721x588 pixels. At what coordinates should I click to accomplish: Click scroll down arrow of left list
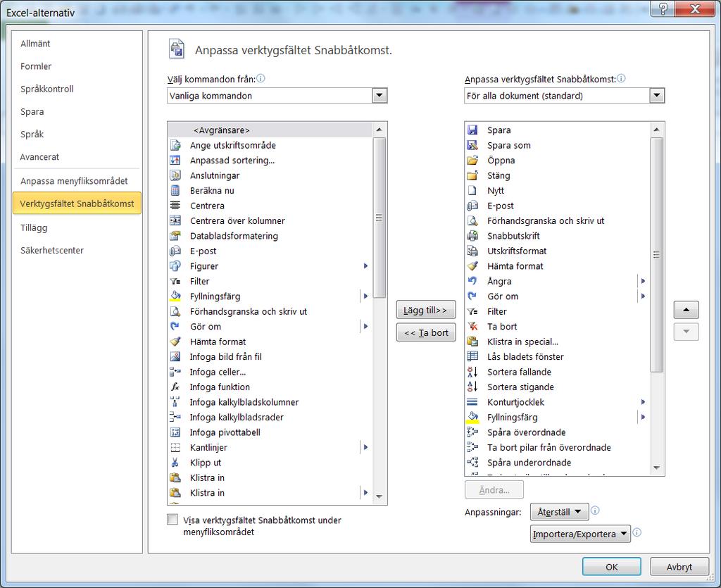coord(380,496)
